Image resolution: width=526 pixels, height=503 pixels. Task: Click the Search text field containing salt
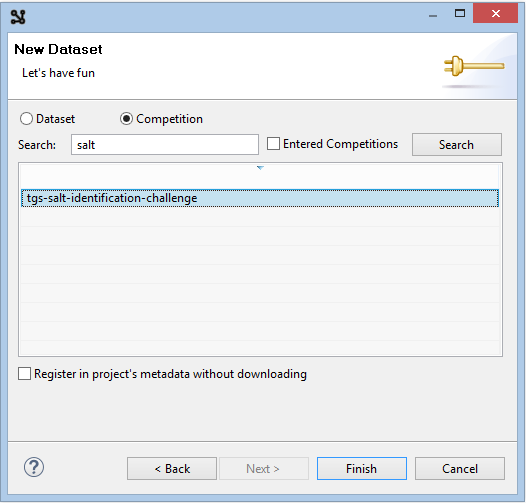165,145
